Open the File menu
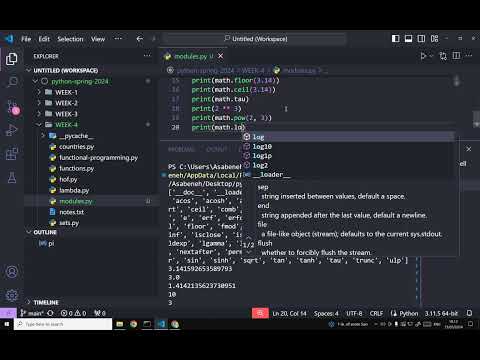The width and height of the screenshot is (480, 360). (x=26, y=39)
